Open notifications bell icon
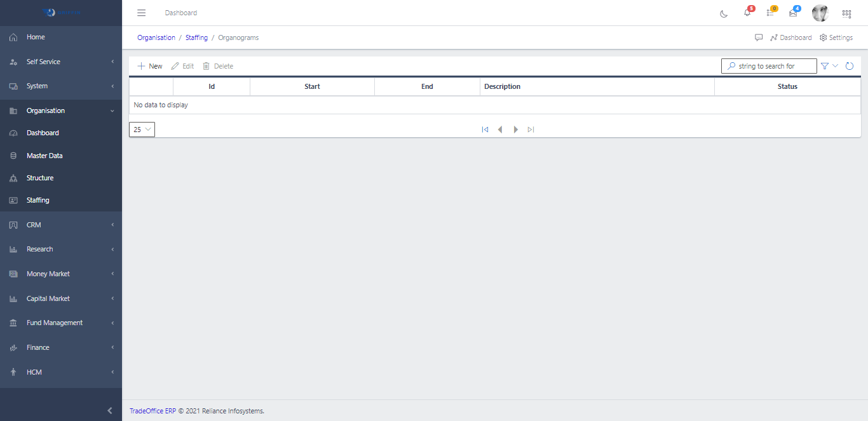This screenshot has width=868, height=421. pos(747,13)
